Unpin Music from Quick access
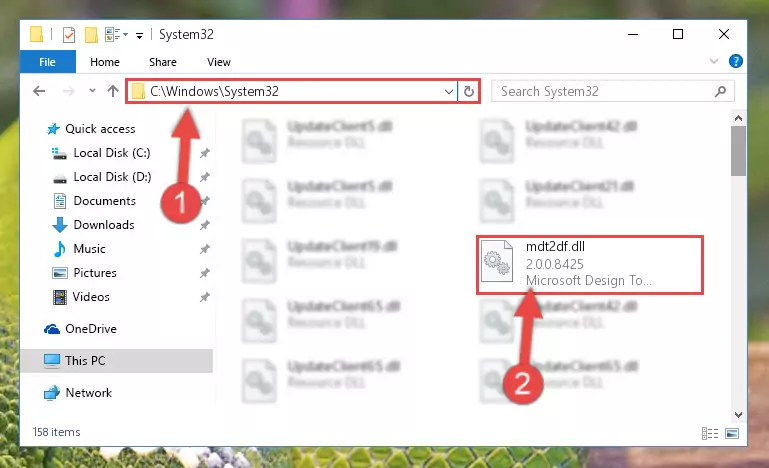Screen dimensions: 769x468 click(x=205, y=249)
